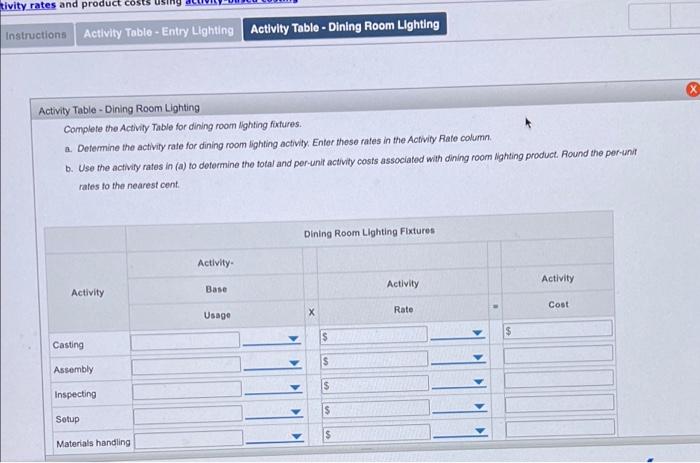Click the Dining Room Lighting Fixtures header
The image size is (700, 463).
tap(369, 232)
